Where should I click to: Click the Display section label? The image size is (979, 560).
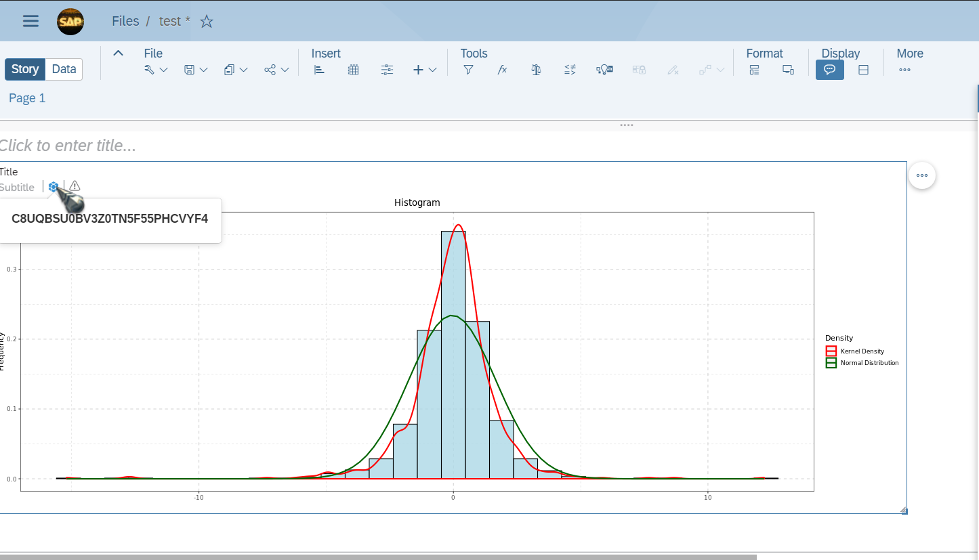click(x=841, y=53)
